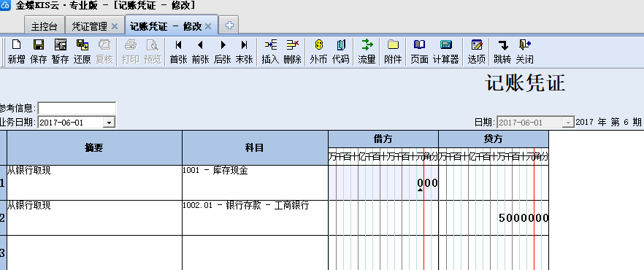Click the 贷方 column header
This screenshot has width=644, height=270.
[x=494, y=139]
